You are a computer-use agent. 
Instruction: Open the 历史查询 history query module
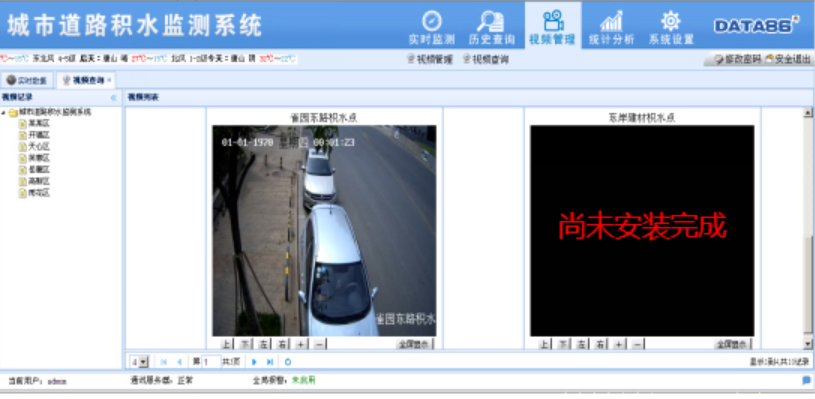tap(491, 28)
